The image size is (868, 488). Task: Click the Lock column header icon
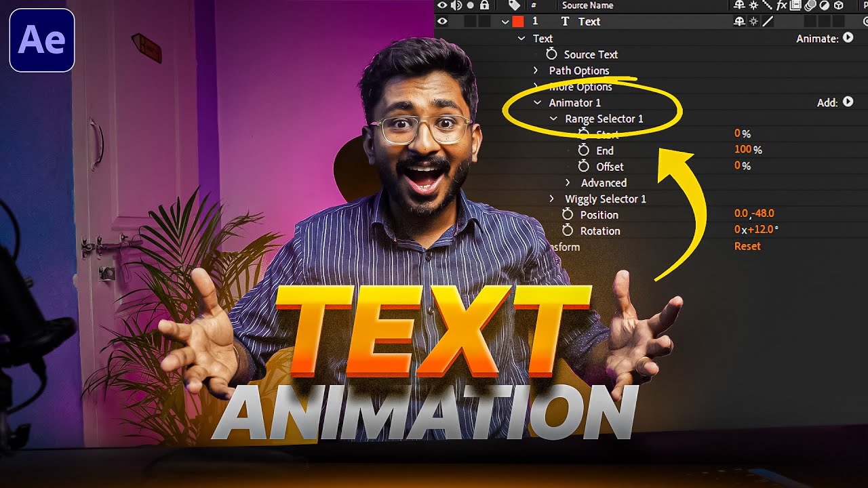click(x=484, y=5)
